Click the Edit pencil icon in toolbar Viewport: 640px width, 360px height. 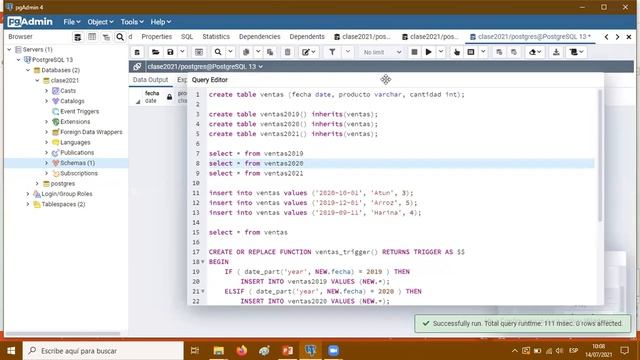click(x=308, y=52)
